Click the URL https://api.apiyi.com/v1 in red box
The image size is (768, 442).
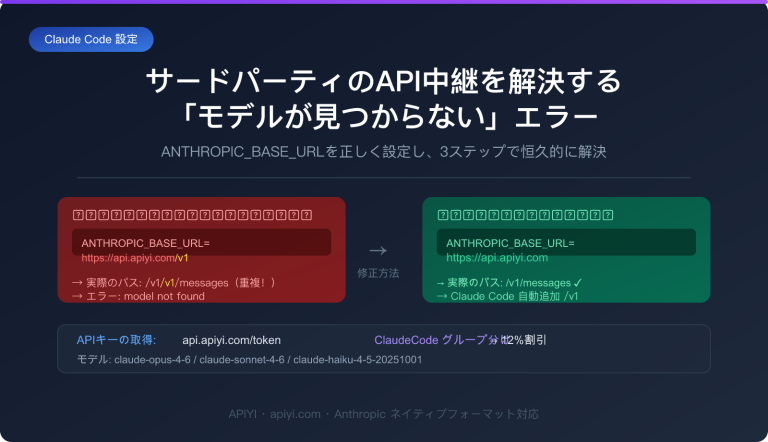coord(135,258)
